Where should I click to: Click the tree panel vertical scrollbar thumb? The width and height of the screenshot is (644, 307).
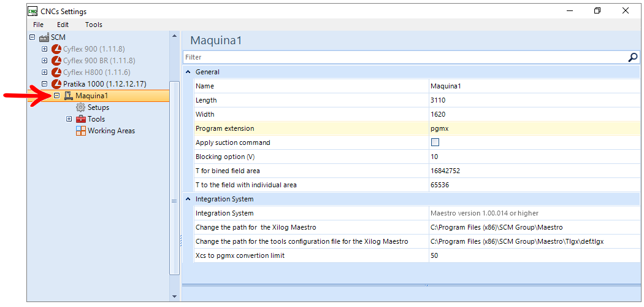pos(175,178)
